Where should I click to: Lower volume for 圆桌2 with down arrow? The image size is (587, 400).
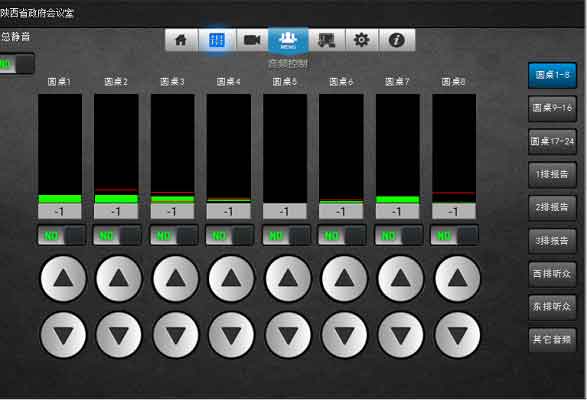(x=119, y=335)
